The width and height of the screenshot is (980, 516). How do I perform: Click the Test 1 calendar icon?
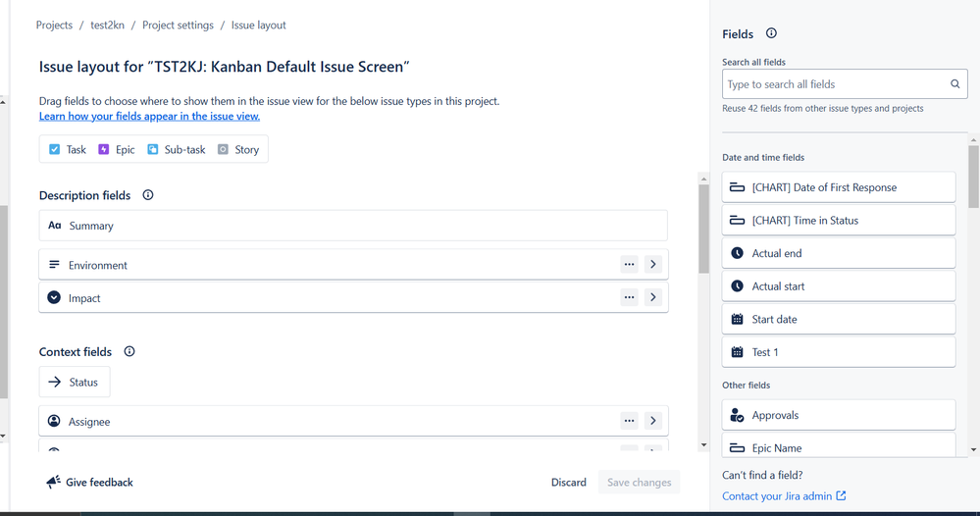point(738,352)
